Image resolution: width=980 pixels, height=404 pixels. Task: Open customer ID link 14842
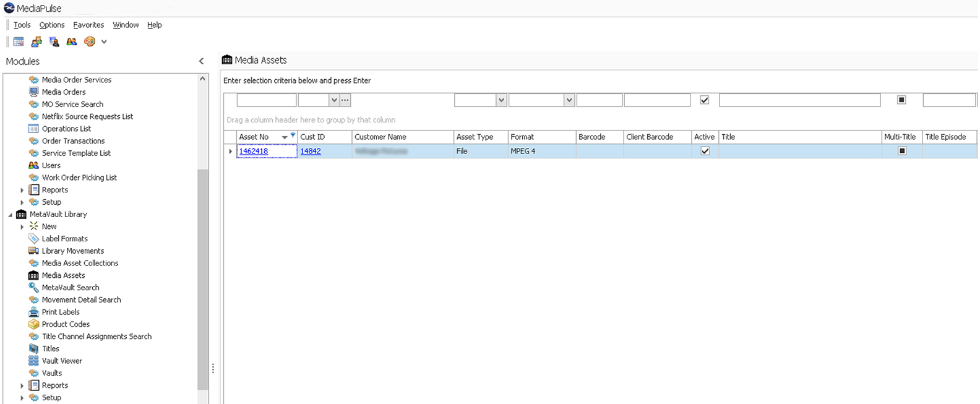311,151
